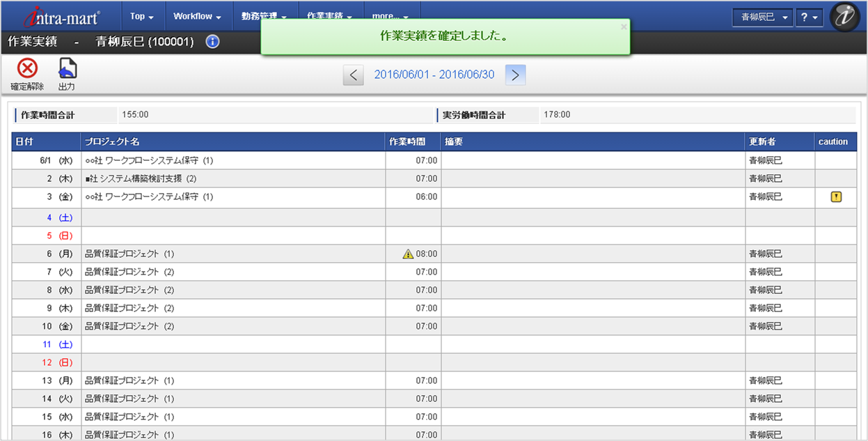Click the 2016/06/01 - 2016/06/30 date range
Viewport: 868px width, 441px height.
(434, 75)
